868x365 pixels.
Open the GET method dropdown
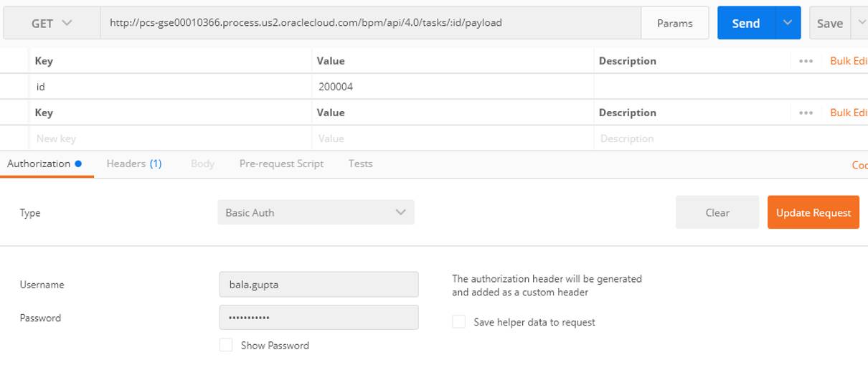click(52, 23)
